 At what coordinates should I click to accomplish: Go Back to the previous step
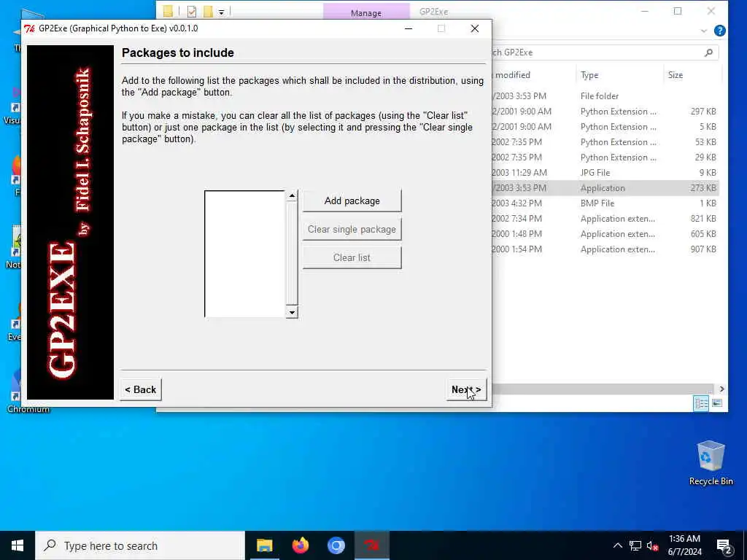point(141,389)
